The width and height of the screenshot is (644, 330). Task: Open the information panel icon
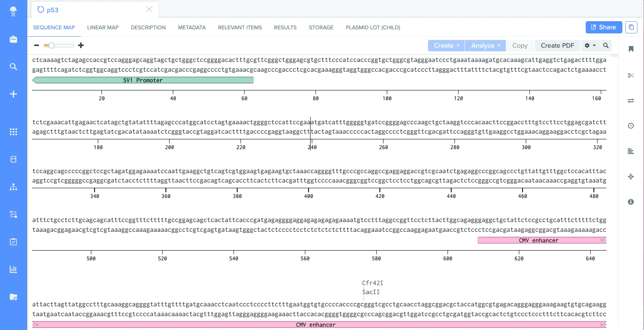(631, 202)
